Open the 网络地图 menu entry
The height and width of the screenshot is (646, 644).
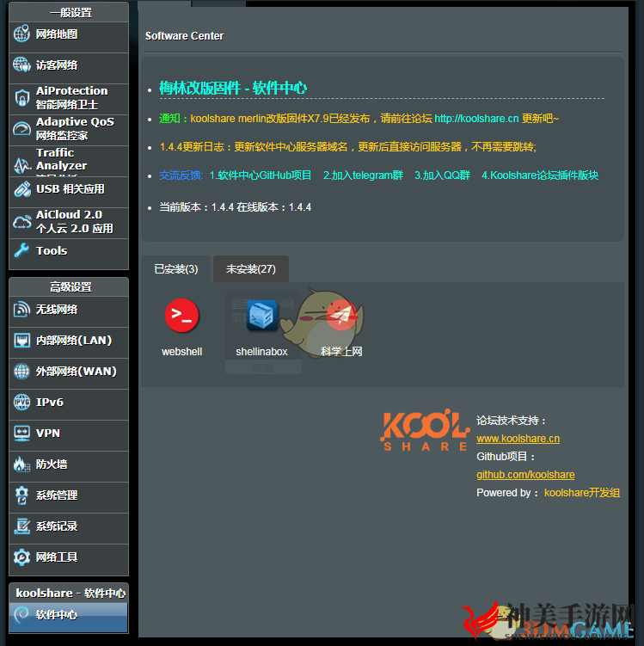click(69, 37)
